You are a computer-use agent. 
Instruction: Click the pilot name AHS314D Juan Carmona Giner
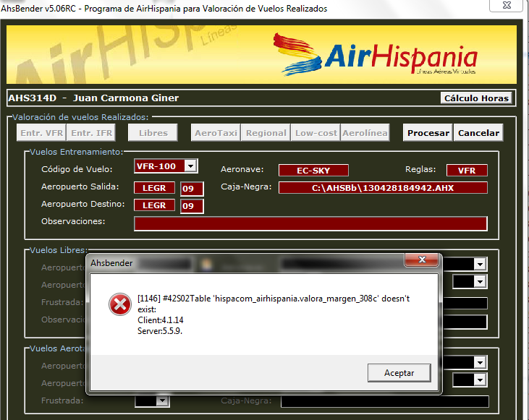93,98
